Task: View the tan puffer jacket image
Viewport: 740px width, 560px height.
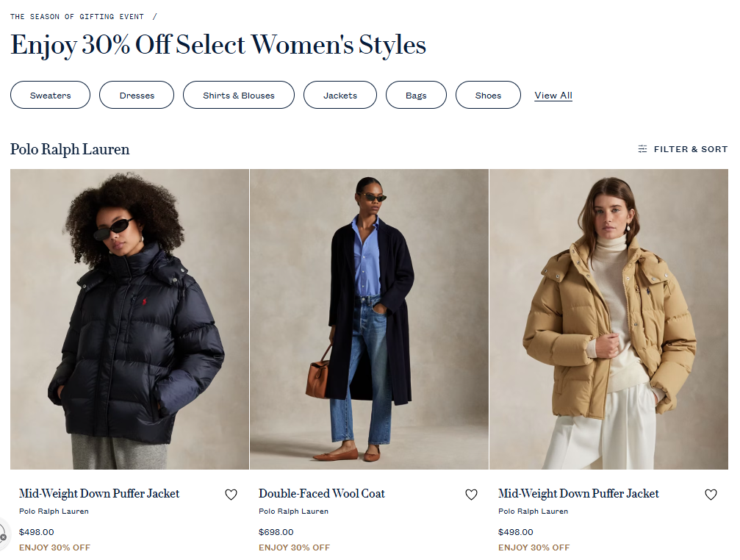Action: (608, 319)
